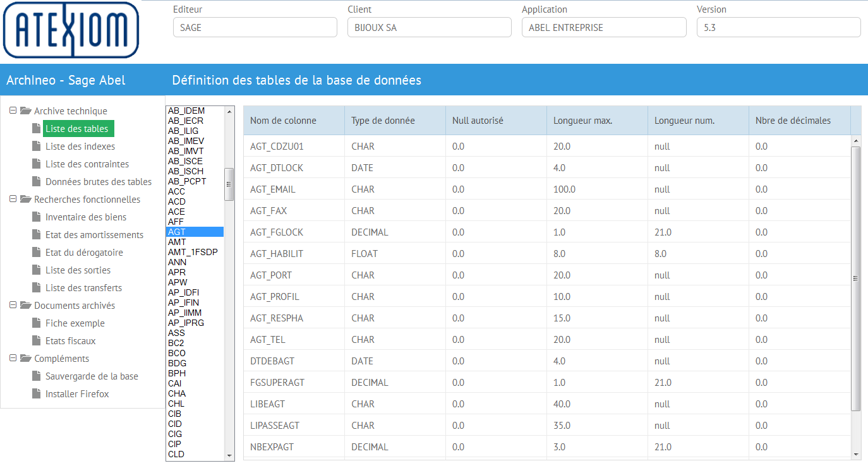Click table list scroll down arrow
Image resolution: width=868 pixels, height=473 pixels.
(x=229, y=455)
